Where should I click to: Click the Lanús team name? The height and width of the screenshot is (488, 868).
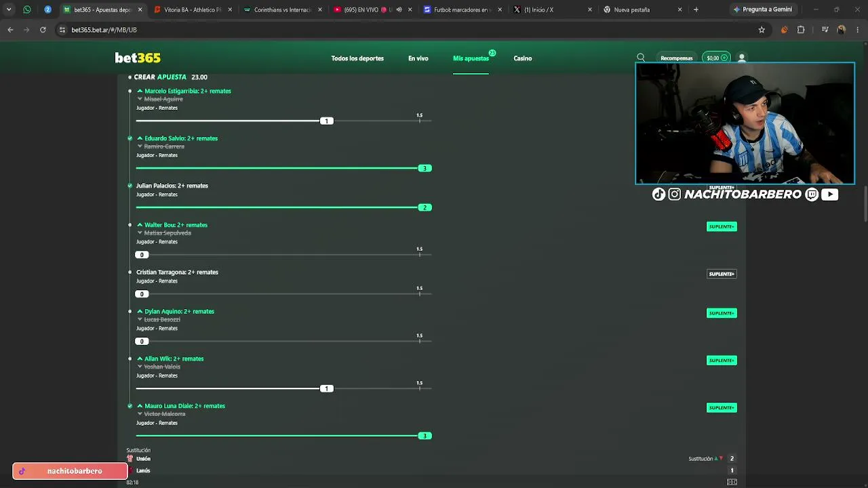pyautogui.click(x=143, y=470)
